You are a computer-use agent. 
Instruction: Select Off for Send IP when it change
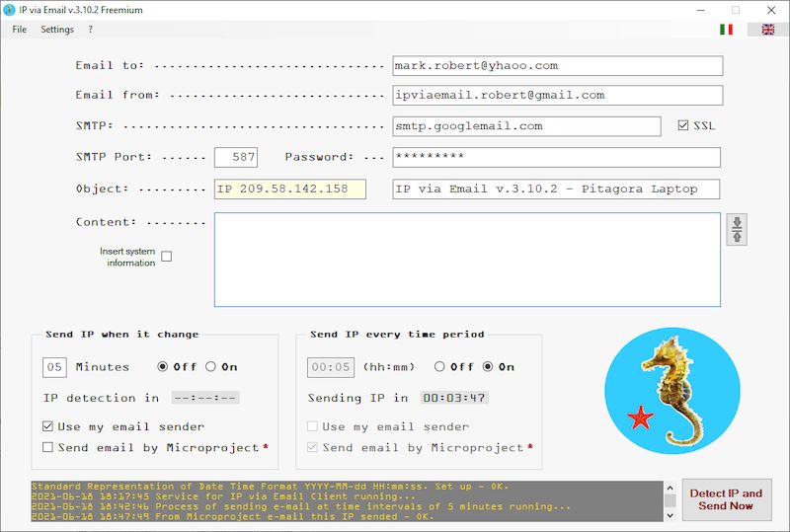162,367
